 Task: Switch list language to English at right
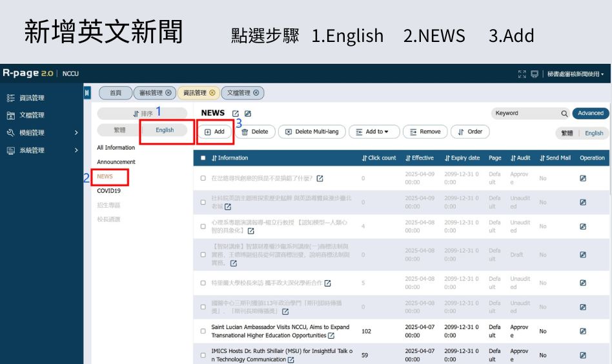(594, 134)
